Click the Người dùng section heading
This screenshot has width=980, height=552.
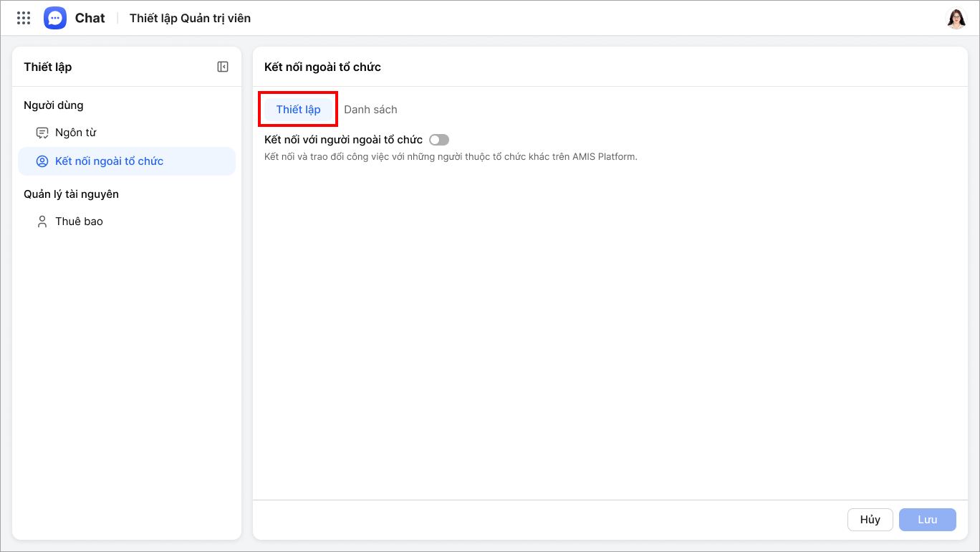coord(54,105)
